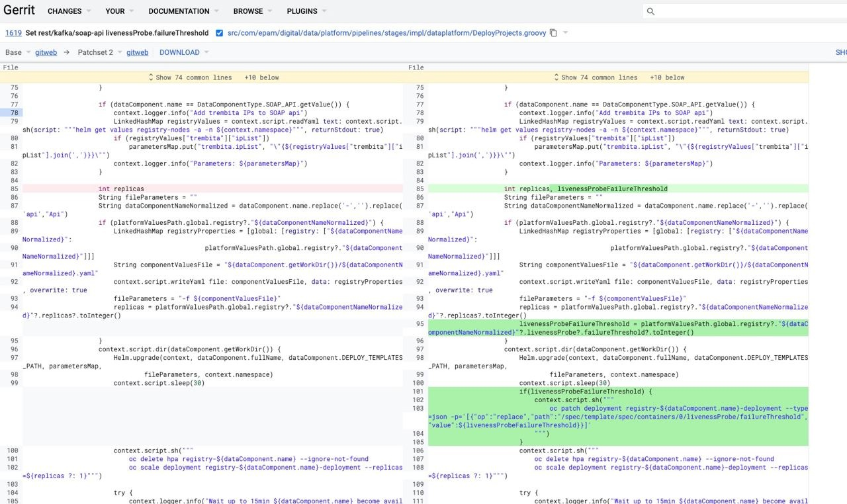Open the DeployProjects.groovy file path dropdown
Screen dimensions: 847x504
click(386, 33)
